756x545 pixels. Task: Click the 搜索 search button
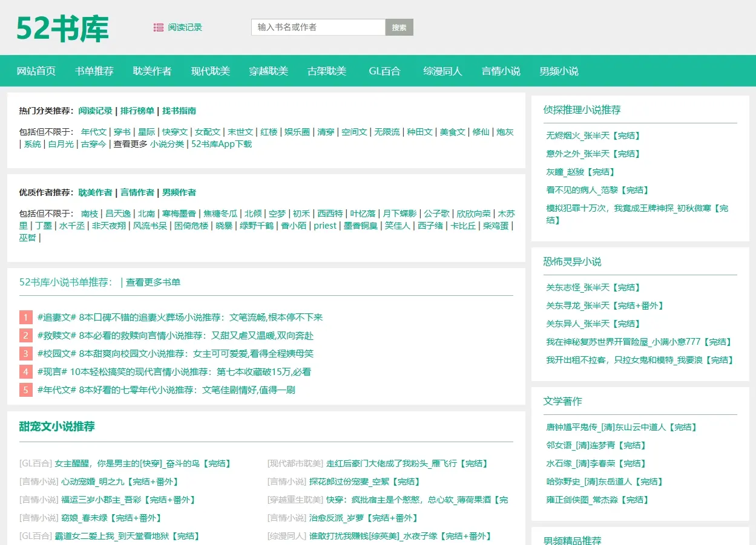[399, 27]
